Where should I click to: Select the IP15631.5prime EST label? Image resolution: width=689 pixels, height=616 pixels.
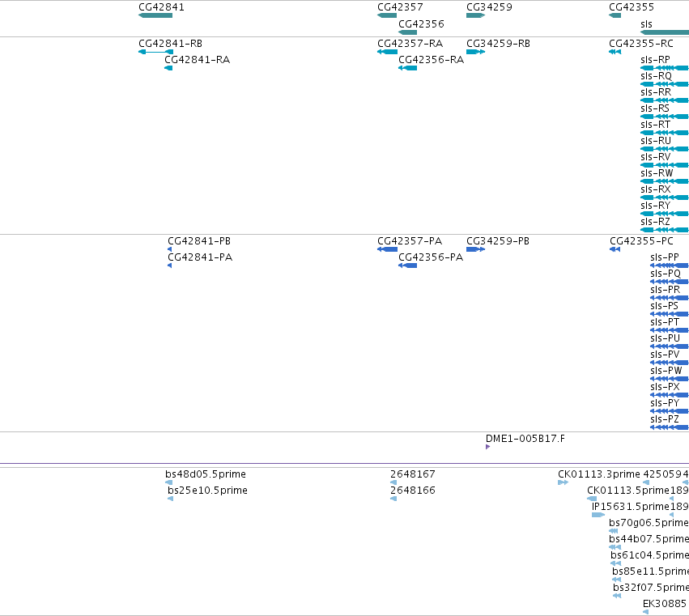point(631,507)
